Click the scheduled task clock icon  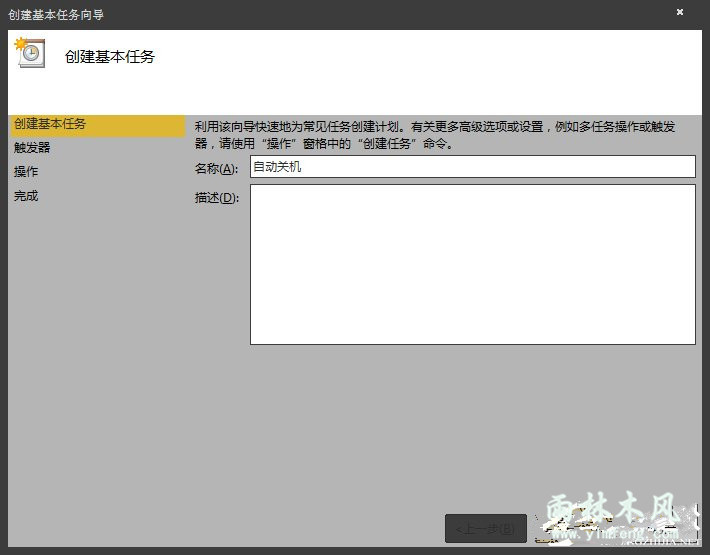pyautogui.click(x=30, y=53)
